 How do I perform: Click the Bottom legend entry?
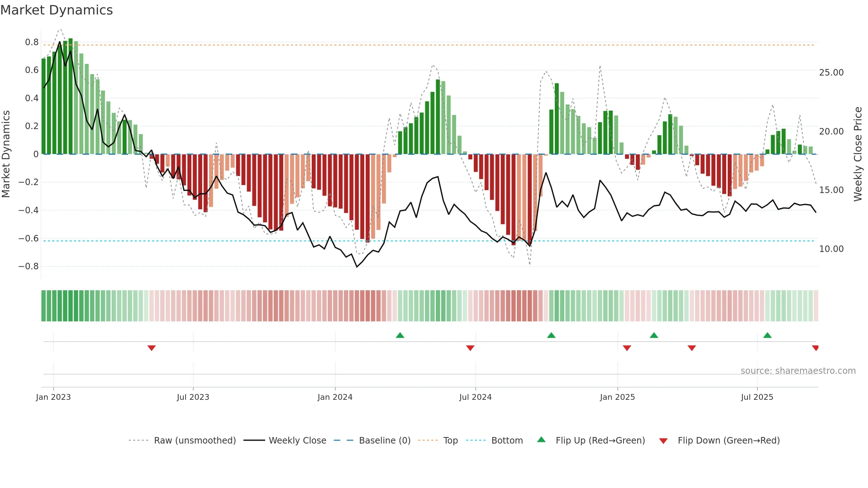[x=494, y=440]
